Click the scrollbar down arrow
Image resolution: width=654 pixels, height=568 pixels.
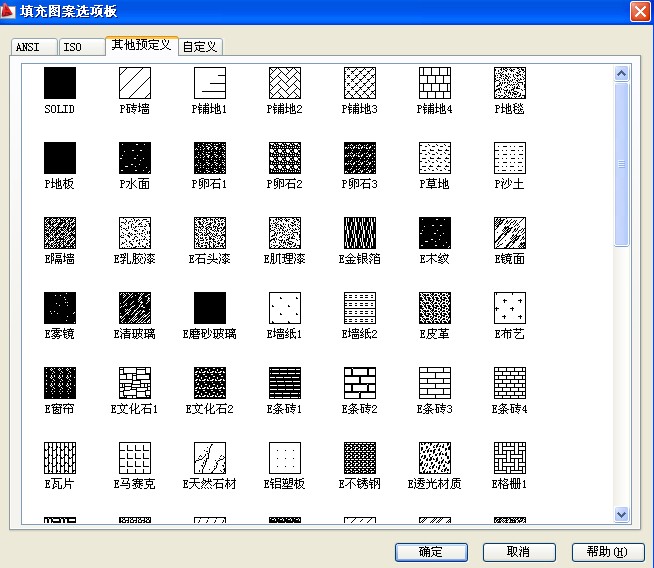[621, 514]
